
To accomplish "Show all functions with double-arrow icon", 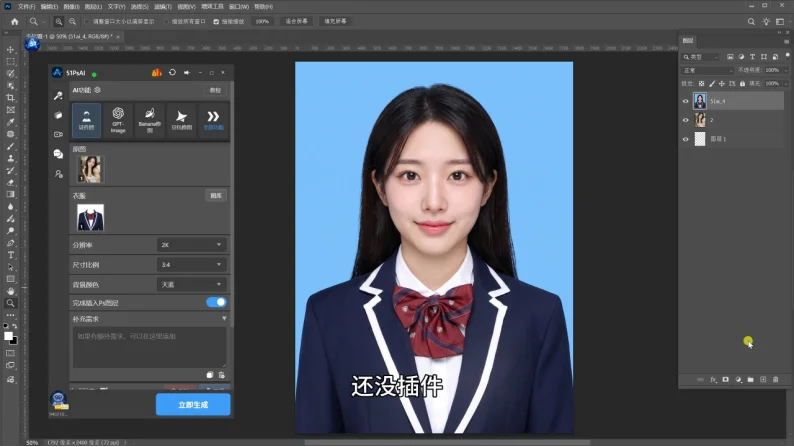I will click(x=213, y=120).
